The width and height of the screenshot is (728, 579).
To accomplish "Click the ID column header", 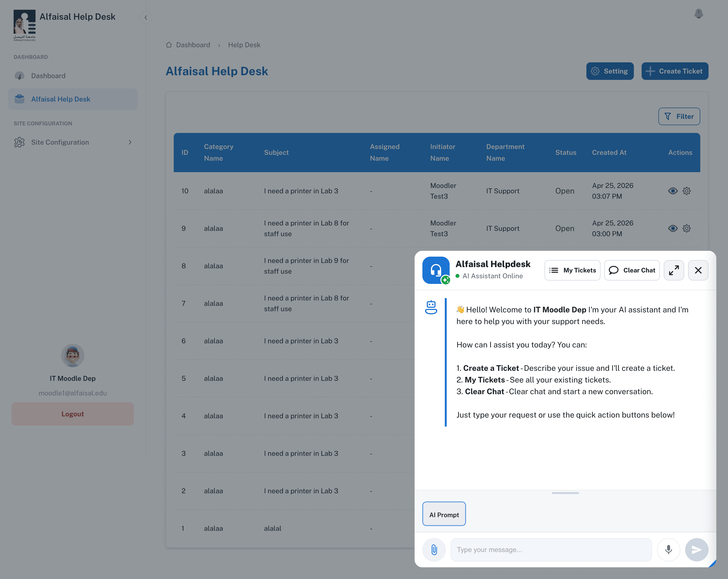I will (185, 152).
